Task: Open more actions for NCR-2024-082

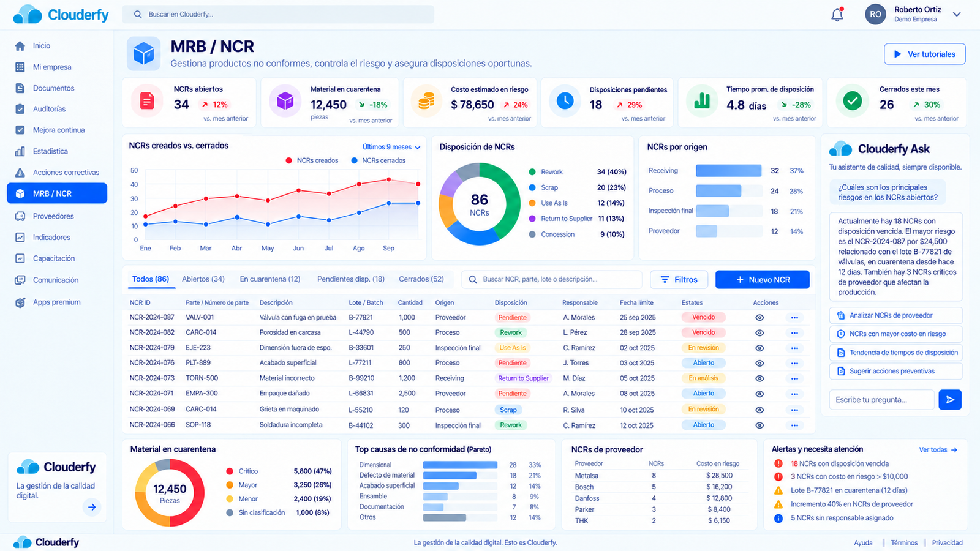Action: [x=794, y=333]
